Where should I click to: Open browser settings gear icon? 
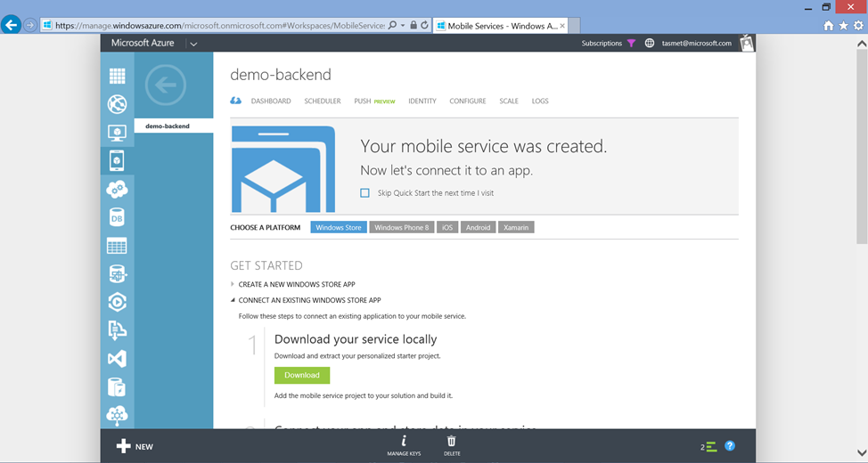click(858, 26)
